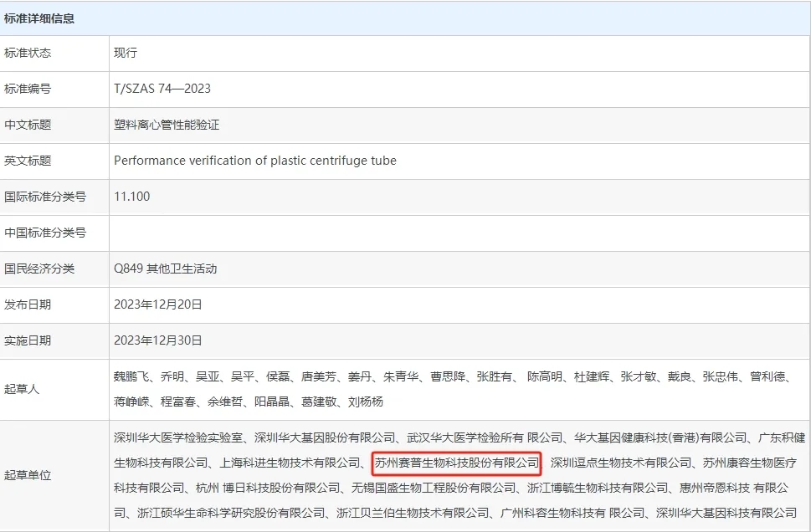Click the company name 苏州赛普生物科技股份有限公司
The height and width of the screenshot is (532, 811).
coord(457,463)
